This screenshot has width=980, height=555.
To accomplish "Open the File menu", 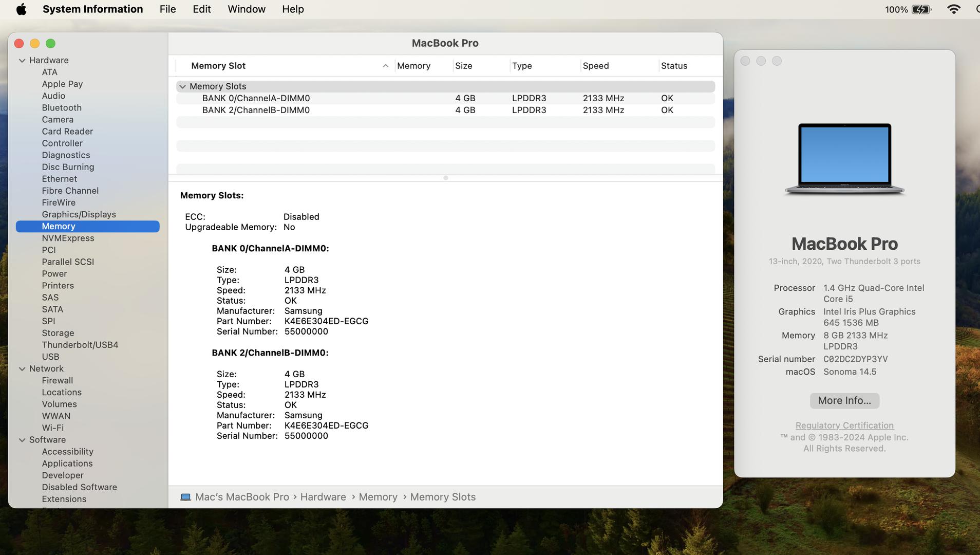I will click(x=167, y=9).
